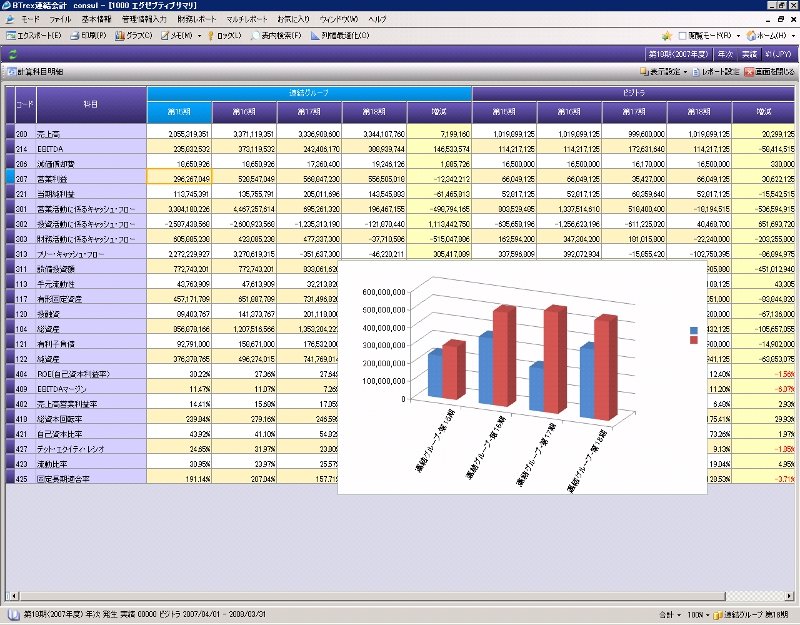Click the blue bar for 連結グループ-第15期

click(435, 374)
